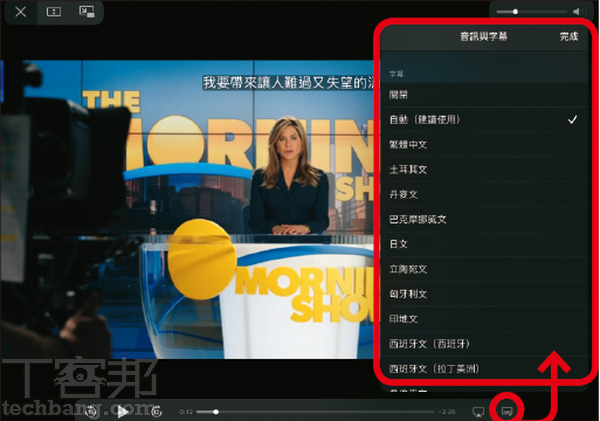The height and width of the screenshot is (421, 600).
Task: Choose 巴克摩挪威文 subtitles
Action: click(484, 219)
